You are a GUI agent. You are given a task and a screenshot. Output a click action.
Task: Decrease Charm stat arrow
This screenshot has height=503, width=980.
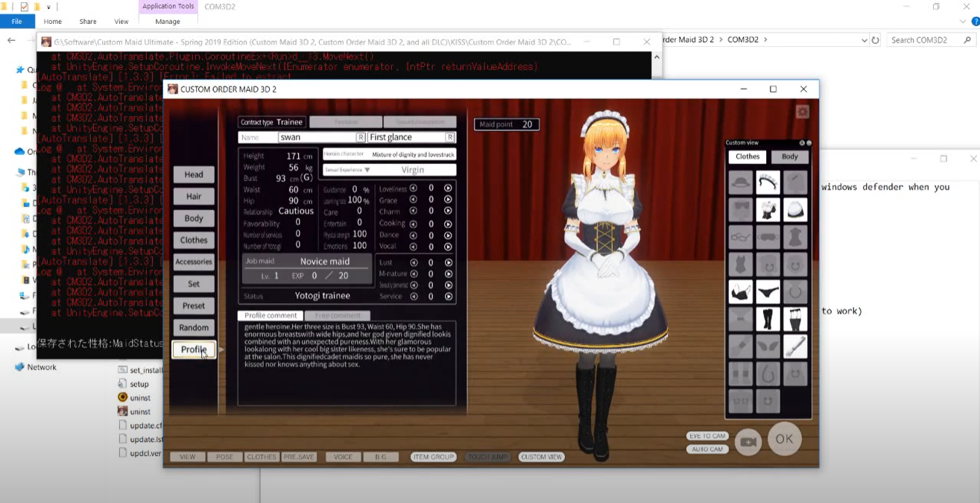click(x=414, y=212)
